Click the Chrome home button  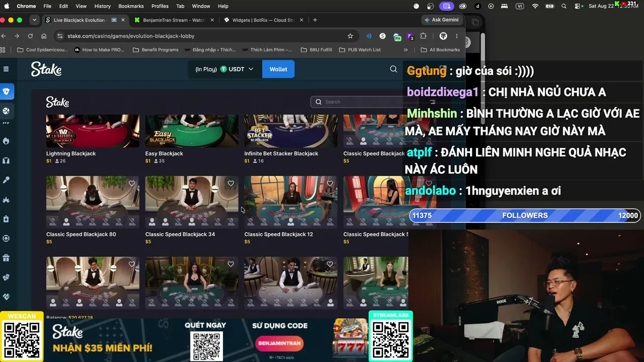click(x=44, y=36)
